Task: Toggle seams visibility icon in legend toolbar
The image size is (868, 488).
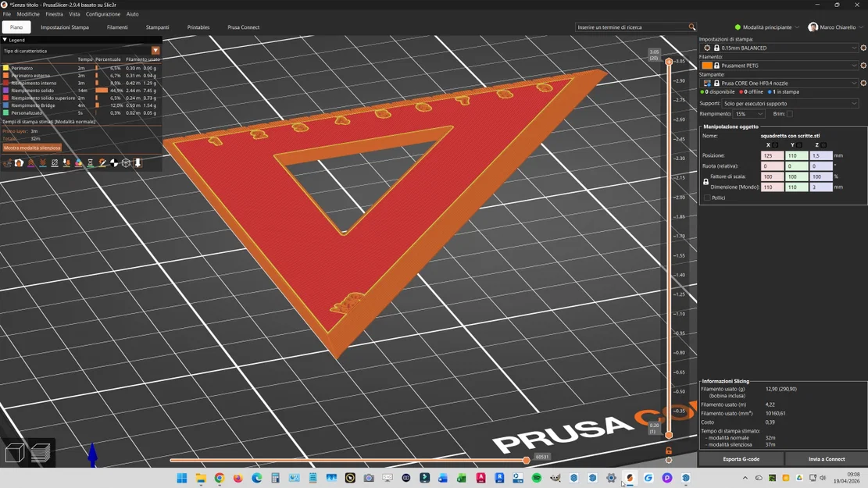Action: tap(55, 162)
